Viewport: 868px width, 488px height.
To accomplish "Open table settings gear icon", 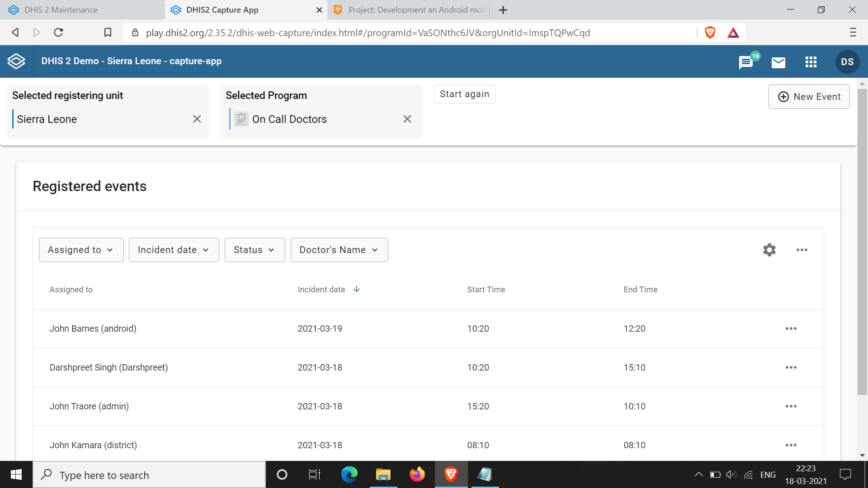I will [769, 250].
